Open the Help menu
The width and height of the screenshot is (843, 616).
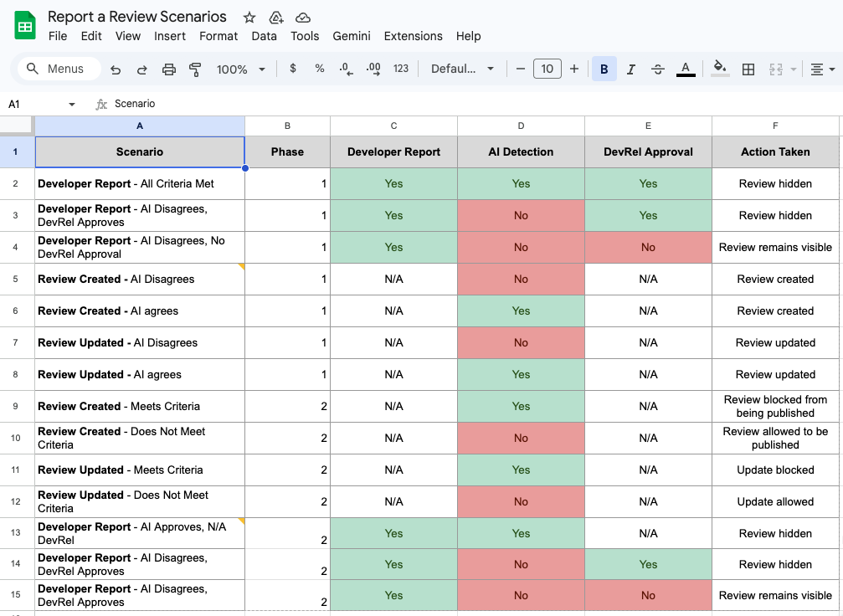468,36
